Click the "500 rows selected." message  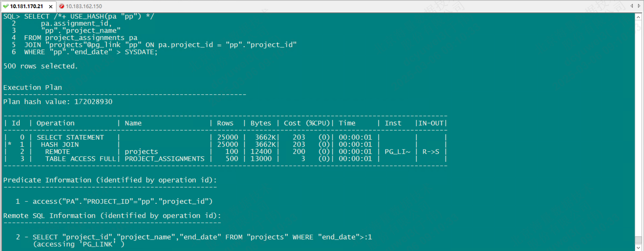[x=40, y=66]
